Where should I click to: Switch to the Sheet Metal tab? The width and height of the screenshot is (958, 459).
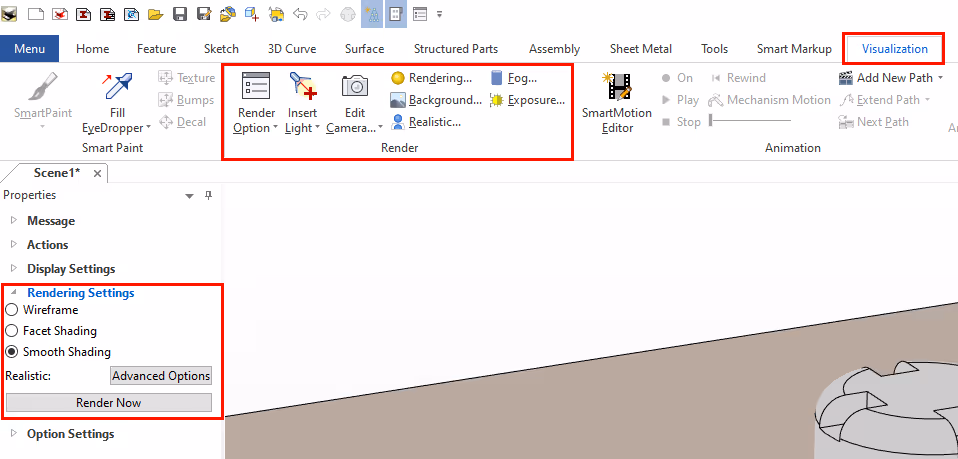point(640,49)
